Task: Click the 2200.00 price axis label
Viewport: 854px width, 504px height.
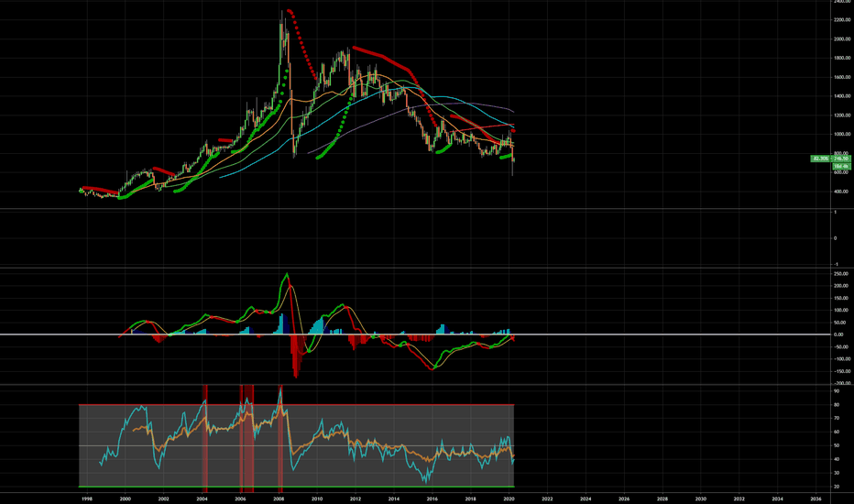Action: tap(841, 20)
